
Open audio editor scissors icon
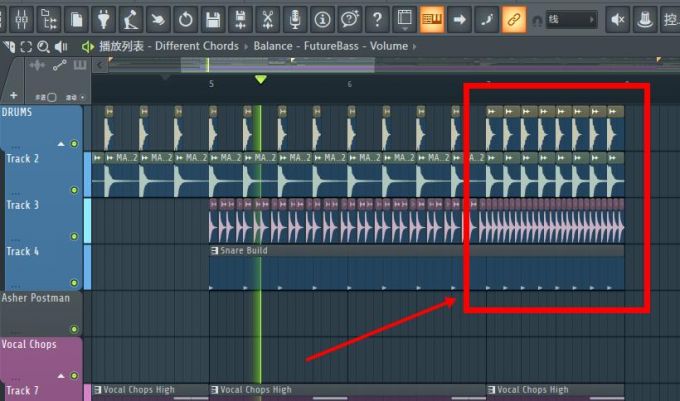[268, 20]
